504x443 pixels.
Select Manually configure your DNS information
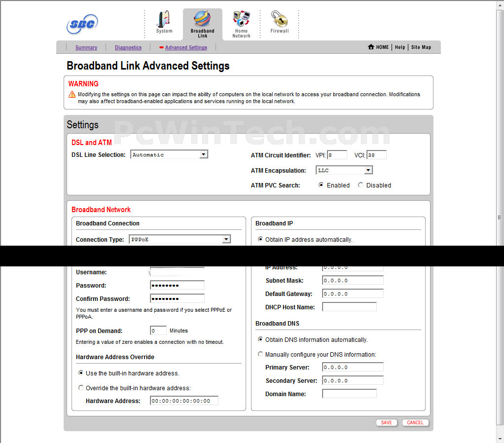[260, 354]
